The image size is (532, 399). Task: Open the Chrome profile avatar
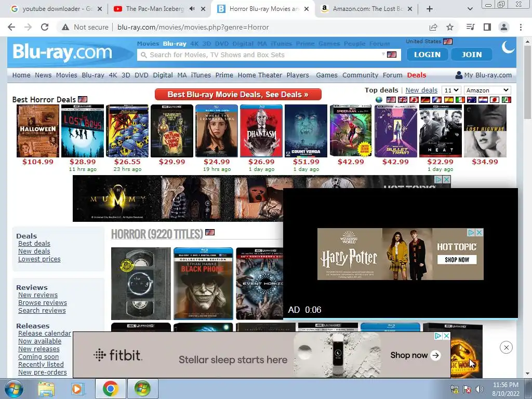504,27
